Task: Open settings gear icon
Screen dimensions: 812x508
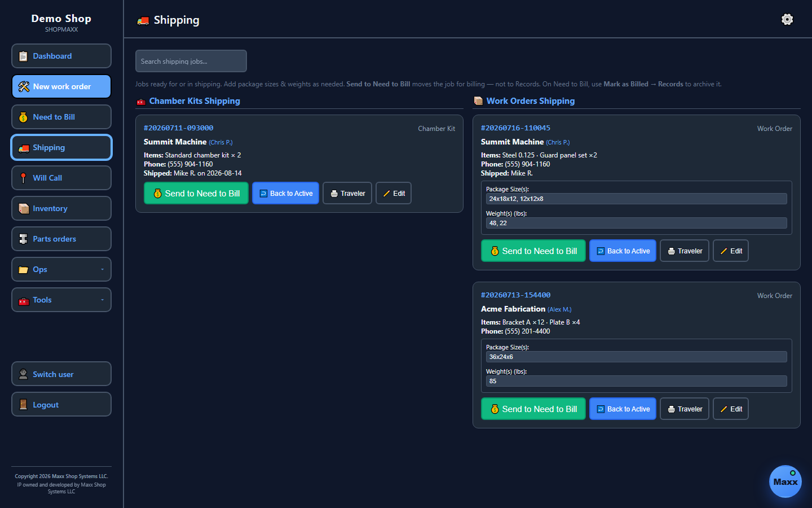Action: point(787,20)
